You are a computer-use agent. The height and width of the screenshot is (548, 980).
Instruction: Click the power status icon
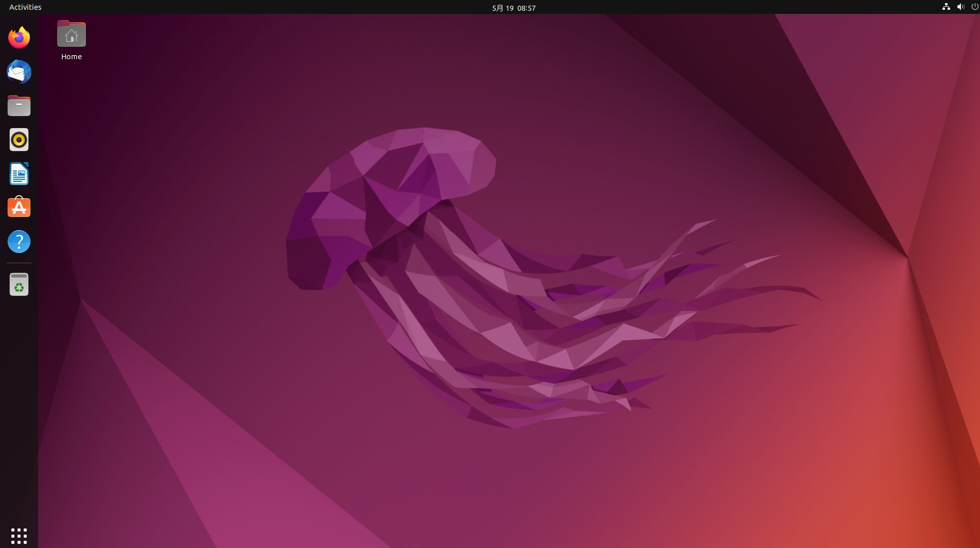click(974, 7)
